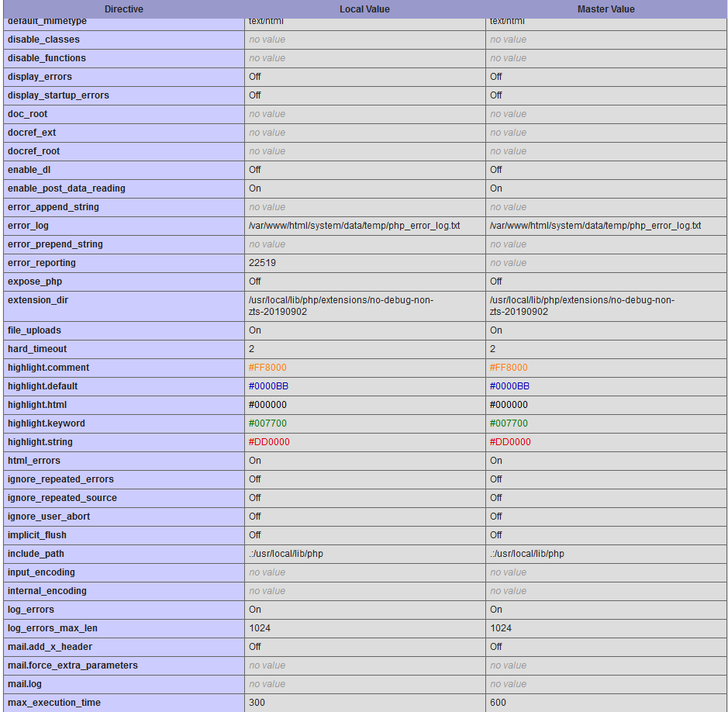728x712 pixels.
Task: Select the error_log local value path
Action: [x=354, y=226]
